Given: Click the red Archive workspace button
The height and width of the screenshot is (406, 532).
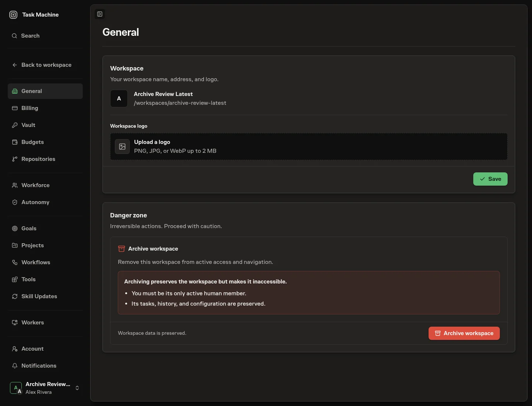Looking at the screenshot, I should point(464,333).
